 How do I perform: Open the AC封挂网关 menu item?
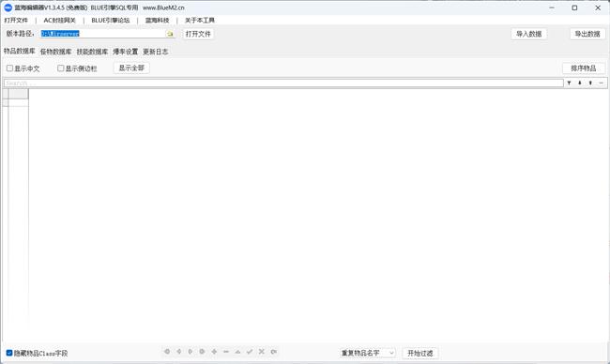pyautogui.click(x=59, y=21)
